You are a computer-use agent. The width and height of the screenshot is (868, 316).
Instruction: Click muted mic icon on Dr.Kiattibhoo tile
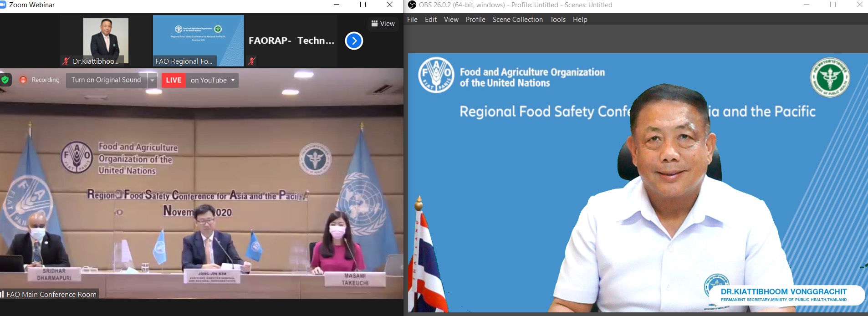point(66,61)
